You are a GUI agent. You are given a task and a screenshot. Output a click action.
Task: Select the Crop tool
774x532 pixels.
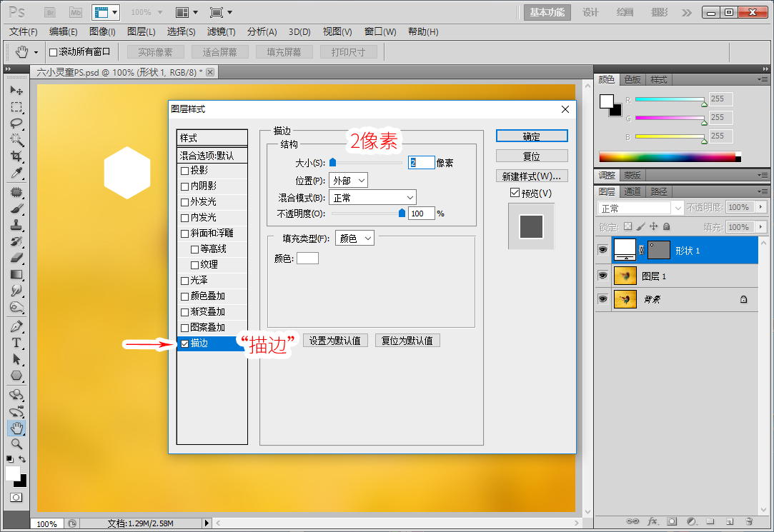click(x=16, y=156)
